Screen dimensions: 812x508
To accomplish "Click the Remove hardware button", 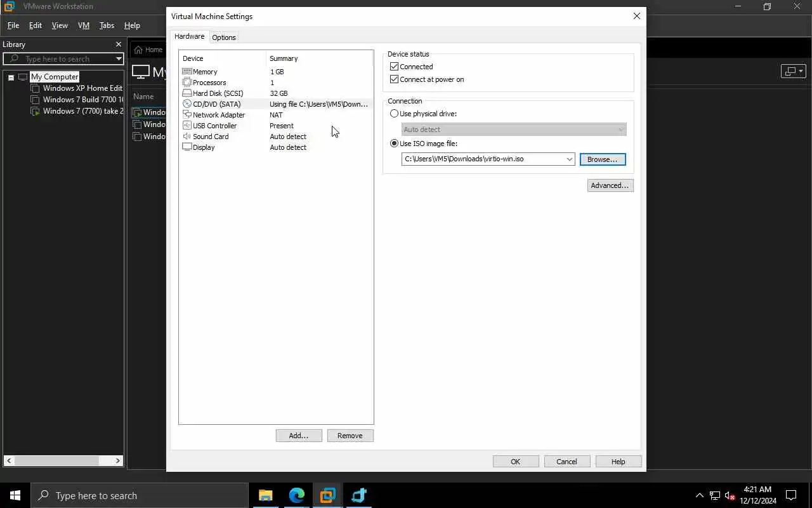I will (350, 436).
